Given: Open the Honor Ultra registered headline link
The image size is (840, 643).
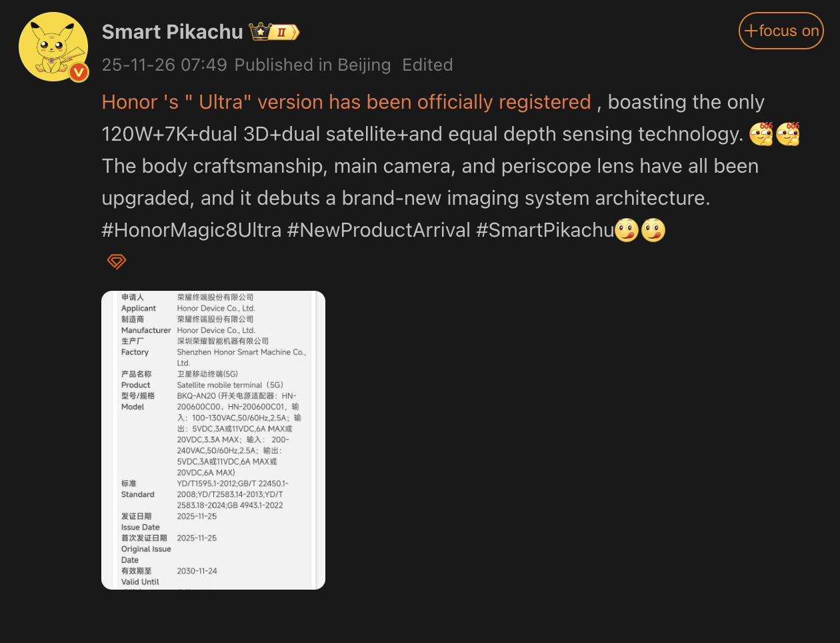Looking at the screenshot, I should coord(345,101).
